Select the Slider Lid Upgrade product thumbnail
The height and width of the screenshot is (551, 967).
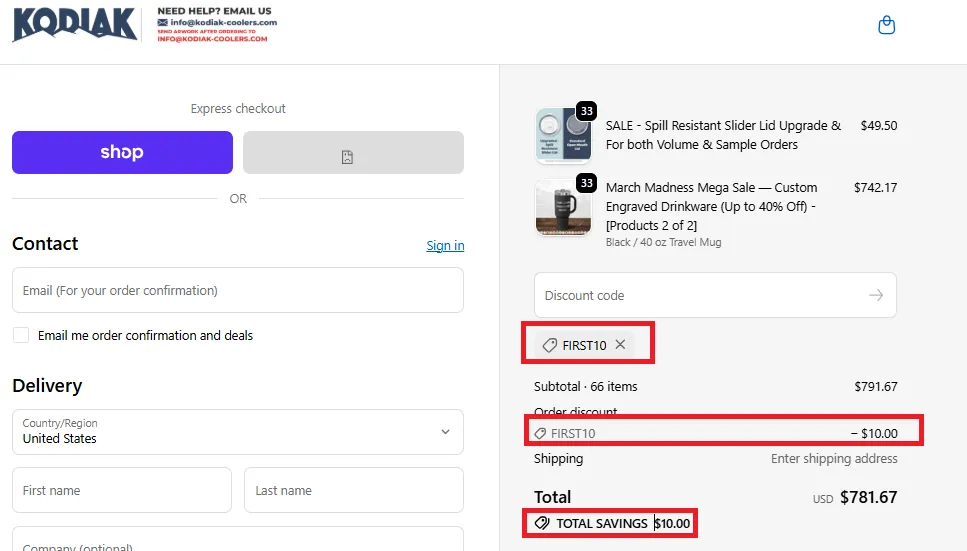click(563, 135)
